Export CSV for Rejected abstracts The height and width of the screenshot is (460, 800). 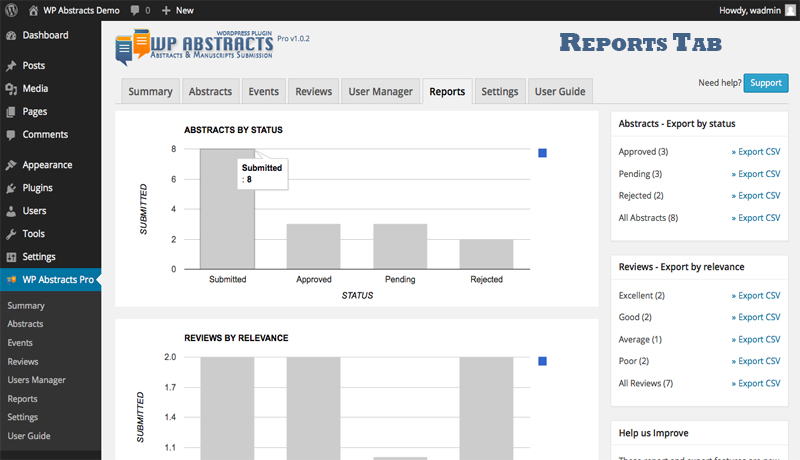click(x=756, y=196)
